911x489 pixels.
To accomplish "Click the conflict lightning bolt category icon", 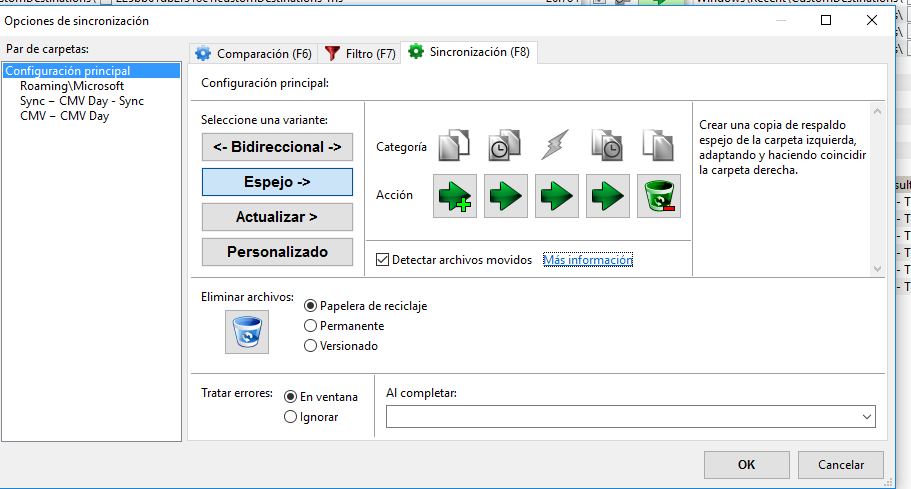I will pyautogui.click(x=555, y=145).
